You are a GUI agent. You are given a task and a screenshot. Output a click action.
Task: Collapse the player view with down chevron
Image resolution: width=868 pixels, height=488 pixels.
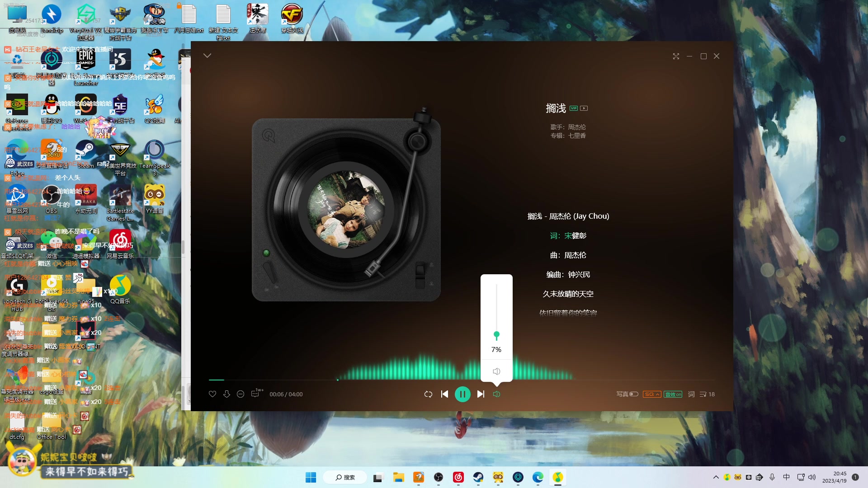(207, 56)
